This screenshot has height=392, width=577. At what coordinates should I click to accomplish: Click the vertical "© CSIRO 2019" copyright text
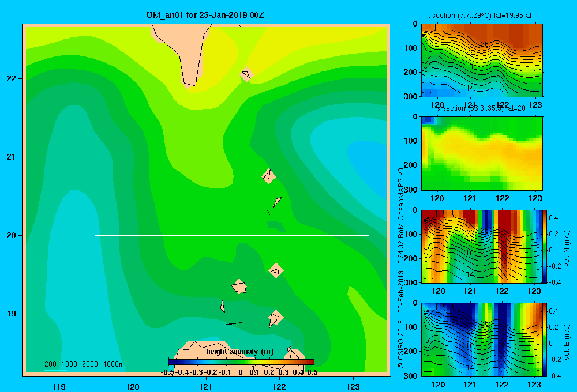[x=401, y=344]
